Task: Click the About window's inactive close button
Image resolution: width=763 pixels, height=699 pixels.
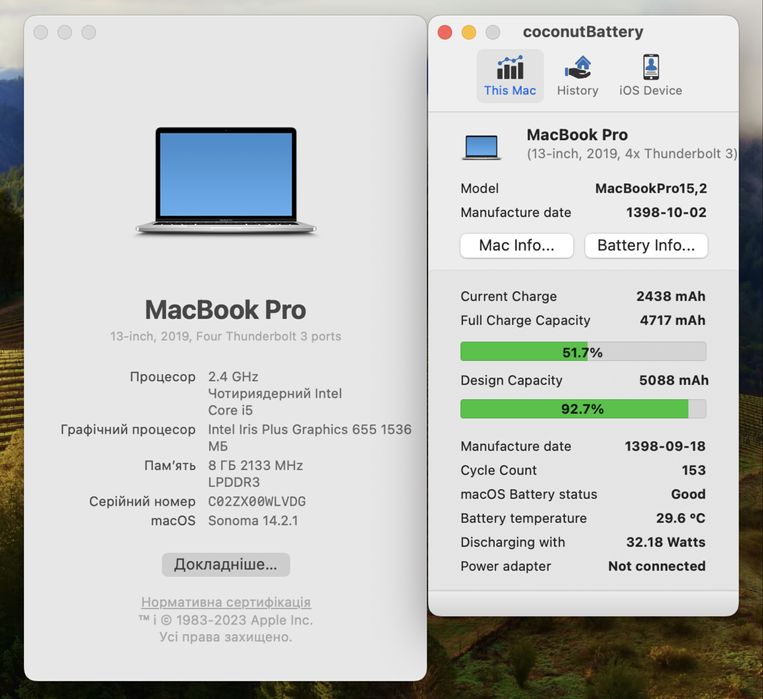Action: click(41, 32)
